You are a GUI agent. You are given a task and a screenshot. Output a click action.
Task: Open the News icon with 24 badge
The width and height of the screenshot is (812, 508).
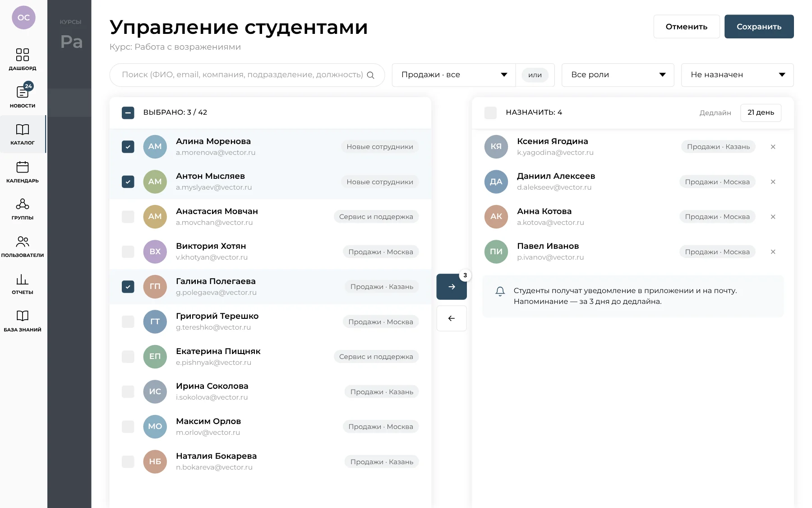coord(23,91)
